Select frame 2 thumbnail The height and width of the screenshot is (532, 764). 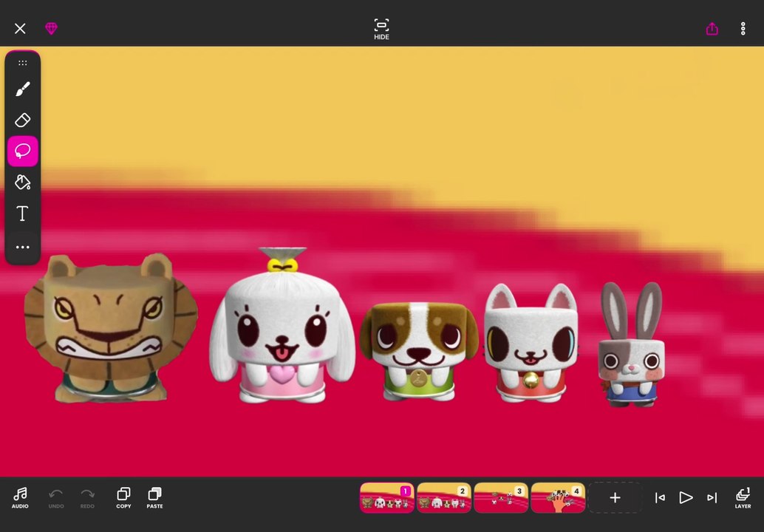click(444, 497)
